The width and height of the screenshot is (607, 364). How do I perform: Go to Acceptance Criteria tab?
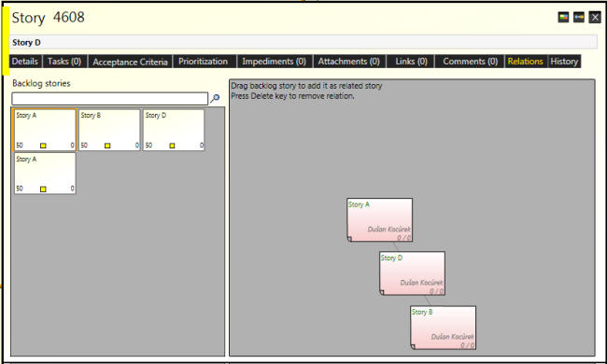click(130, 62)
